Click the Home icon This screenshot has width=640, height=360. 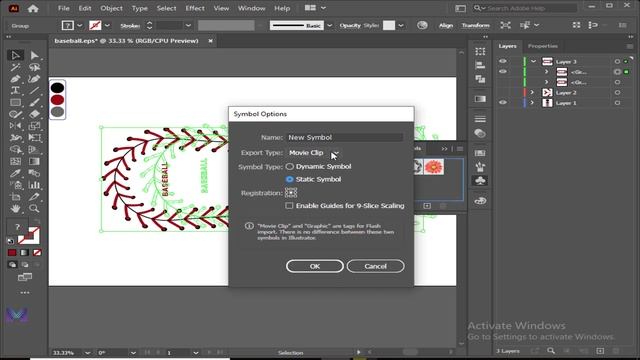point(33,8)
